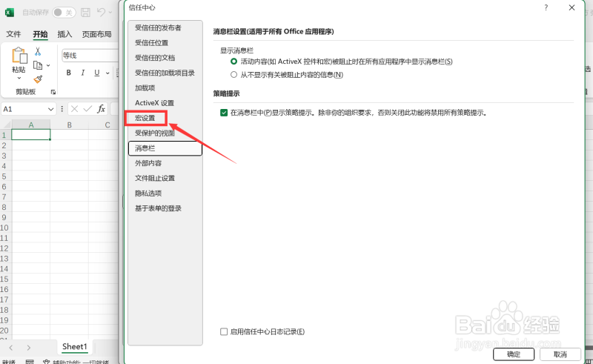Switch to the 开始 ribbon tab
Image resolution: width=593 pixels, height=364 pixels.
pos(40,34)
